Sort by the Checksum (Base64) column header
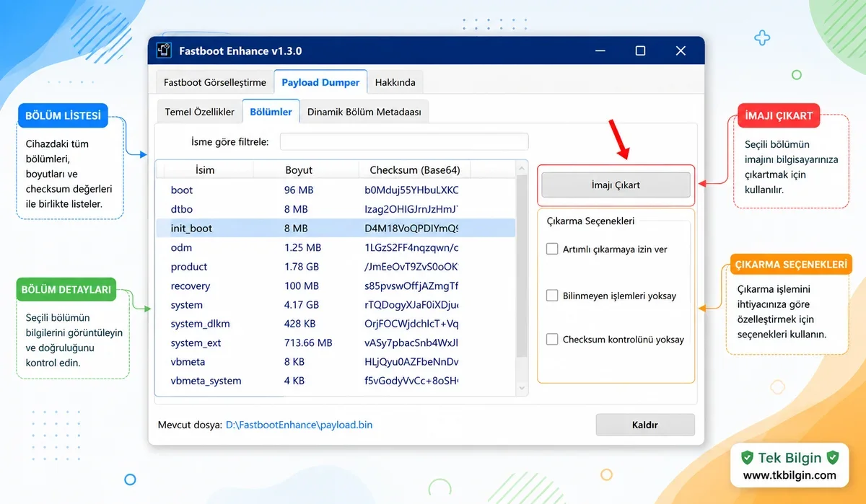This screenshot has width=866, height=504. pos(414,170)
